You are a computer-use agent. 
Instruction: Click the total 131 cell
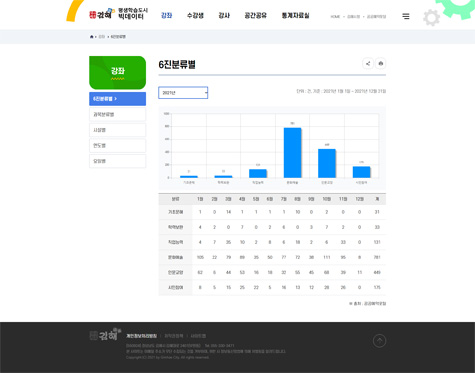377,242
